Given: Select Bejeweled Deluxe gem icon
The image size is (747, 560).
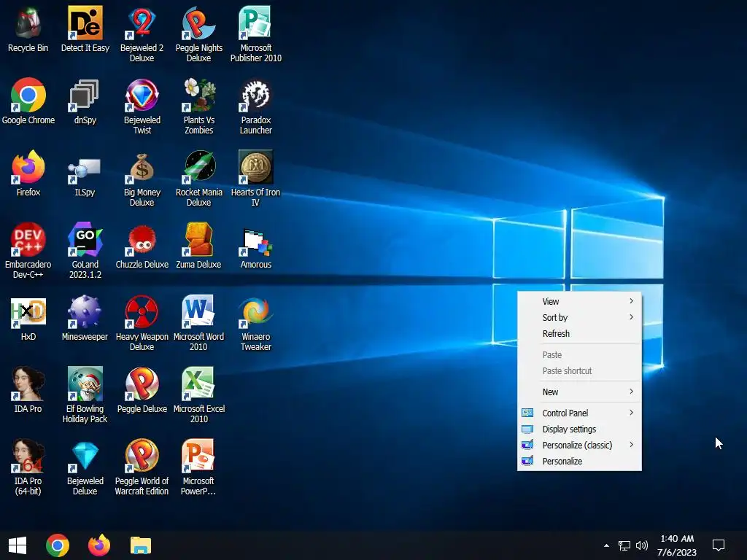Looking at the screenshot, I should pos(85,467).
